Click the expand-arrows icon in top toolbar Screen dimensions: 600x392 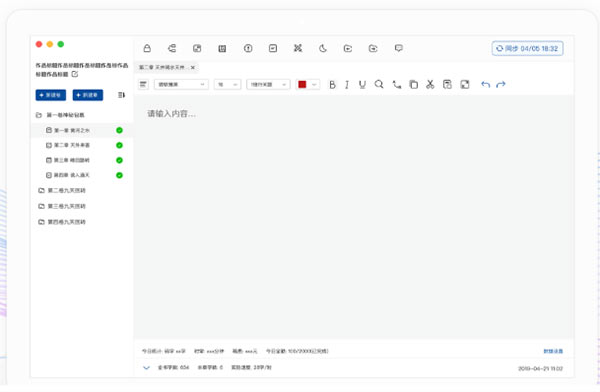[x=298, y=48]
